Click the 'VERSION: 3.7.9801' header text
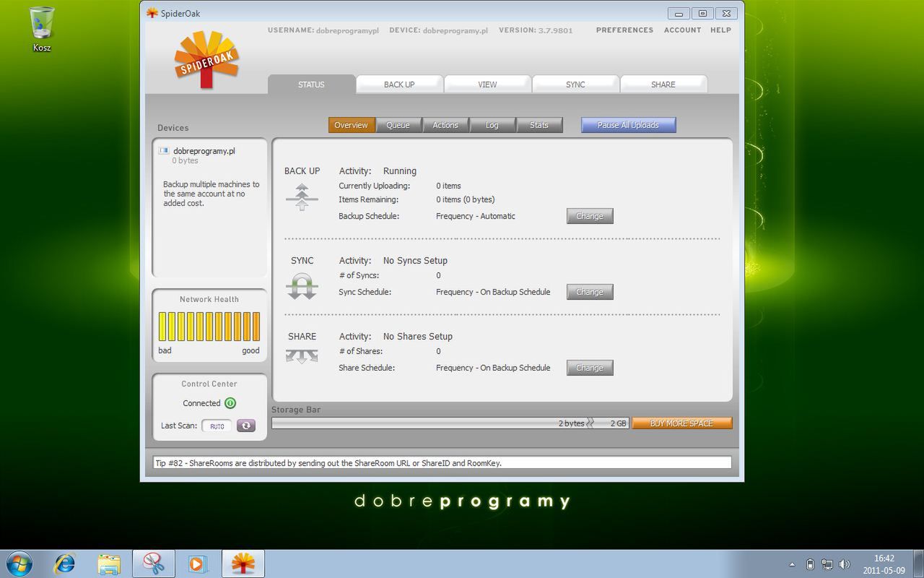The image size is (924, 578). (x=536, y=30)
